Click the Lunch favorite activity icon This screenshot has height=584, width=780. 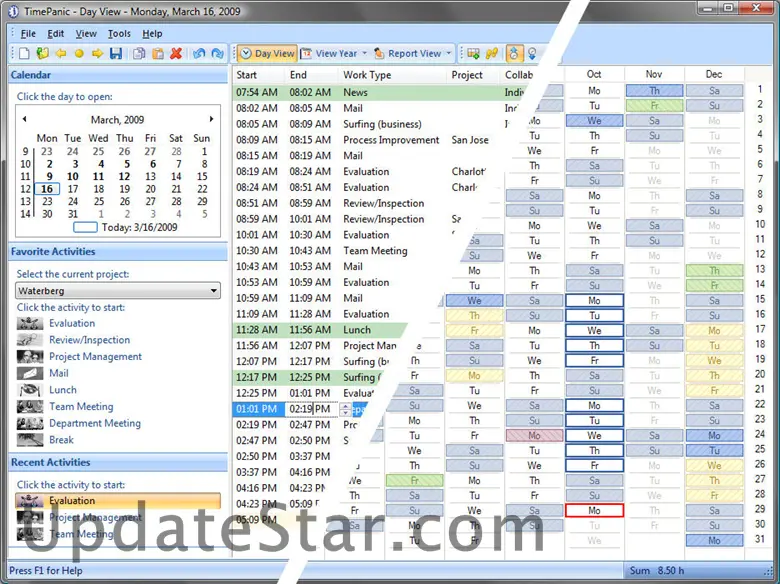coord(30,390)
